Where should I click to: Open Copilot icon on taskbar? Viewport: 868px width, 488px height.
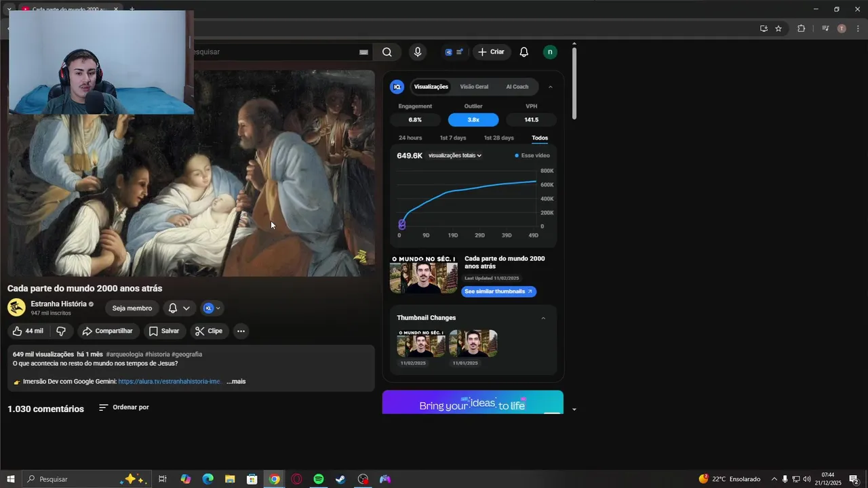click(x=185, y=479)
